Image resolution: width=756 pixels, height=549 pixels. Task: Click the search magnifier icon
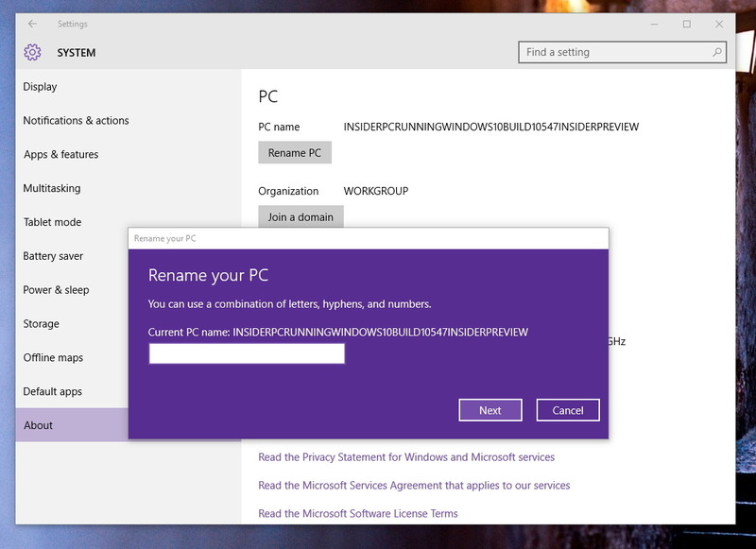[717, 52]
